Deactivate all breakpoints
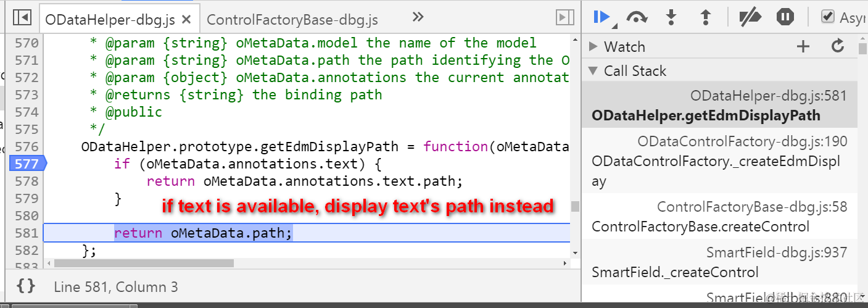Viewport: 868px width, 308px height. [x=750, y=17]
